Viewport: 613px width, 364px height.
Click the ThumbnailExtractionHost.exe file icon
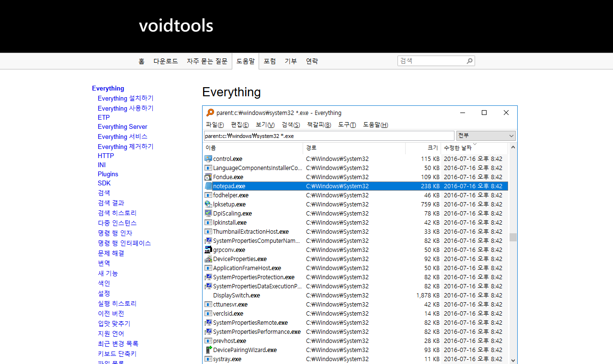[208, 231]
